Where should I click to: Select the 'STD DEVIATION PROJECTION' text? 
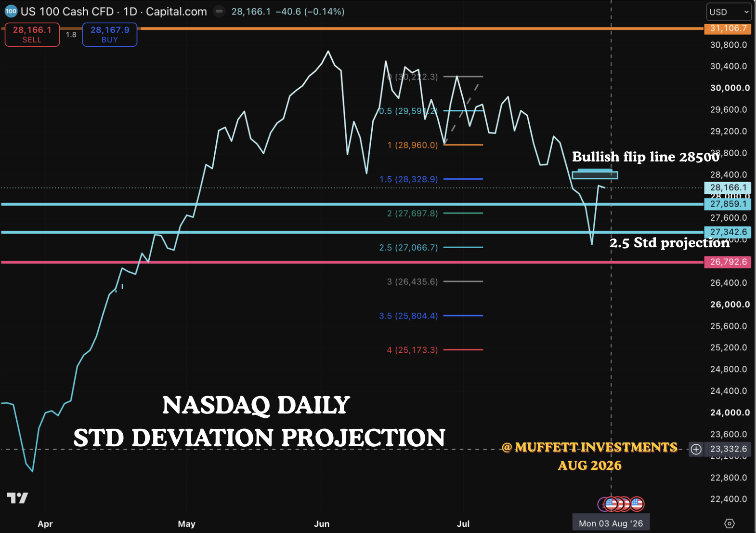coord(260,438)
